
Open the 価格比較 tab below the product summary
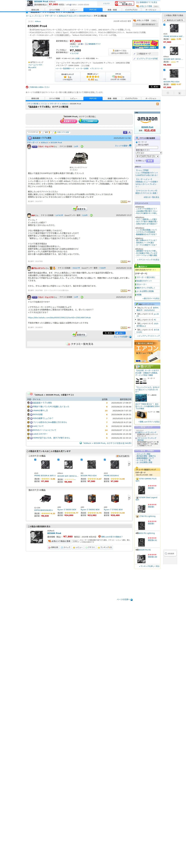[x=35, y=99]
